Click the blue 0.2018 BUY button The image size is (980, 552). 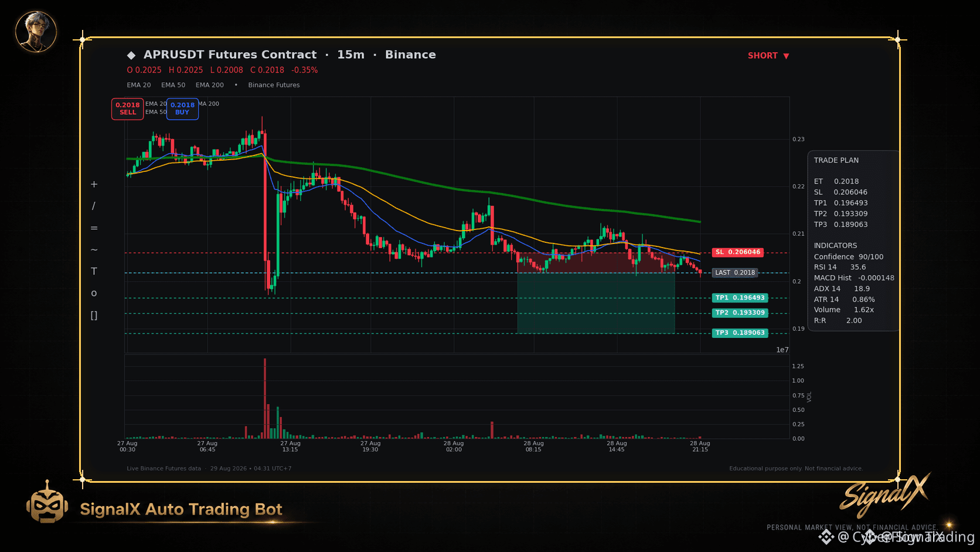point(182,109)
